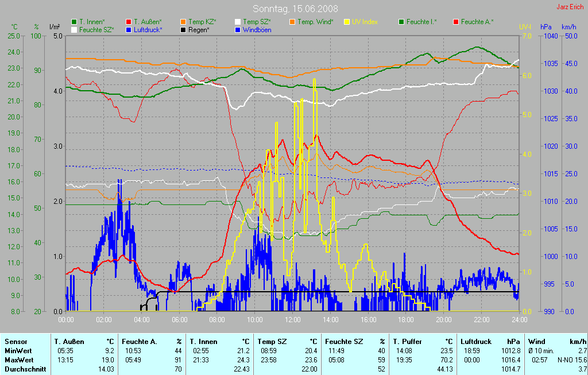Click the Wind table column header
Image resolution: width=588 pixels, height=375 pixels.
click(x=536, y=342)
